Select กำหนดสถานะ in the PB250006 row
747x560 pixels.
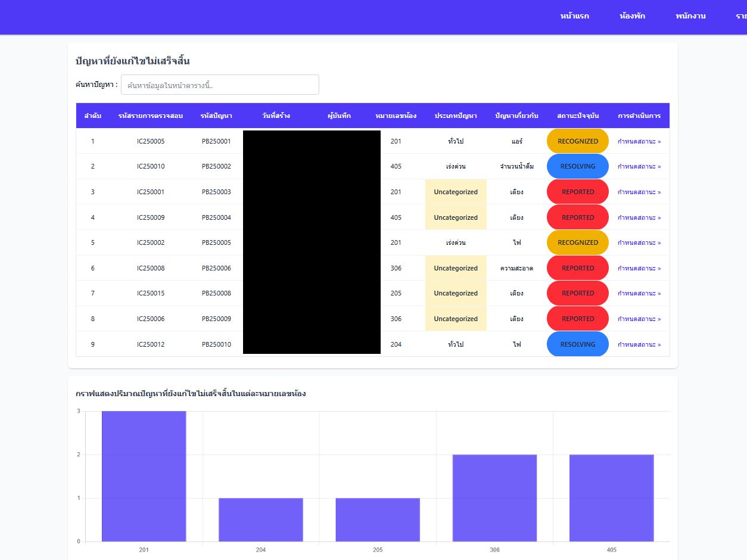[639, 268]
